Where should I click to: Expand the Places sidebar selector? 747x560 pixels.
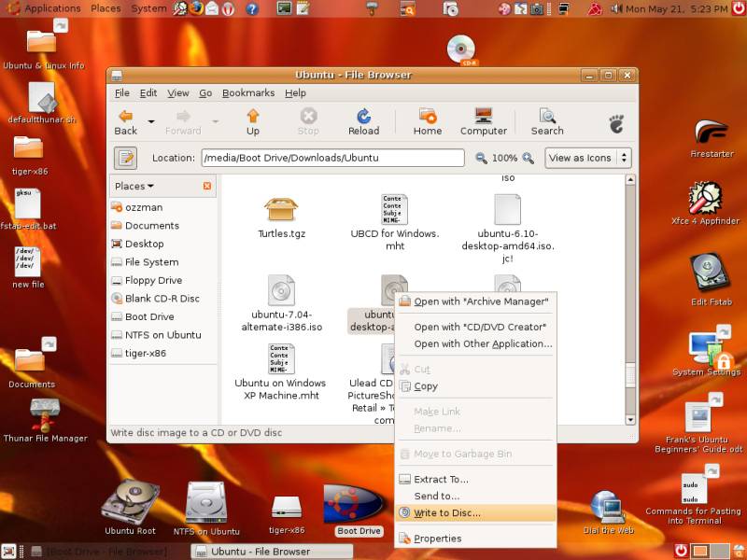pos(134,186)
